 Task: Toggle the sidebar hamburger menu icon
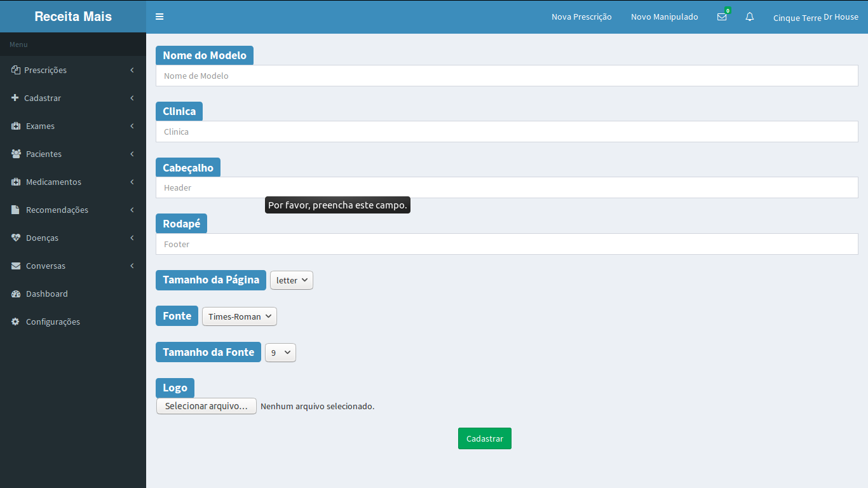coord(159,17)
